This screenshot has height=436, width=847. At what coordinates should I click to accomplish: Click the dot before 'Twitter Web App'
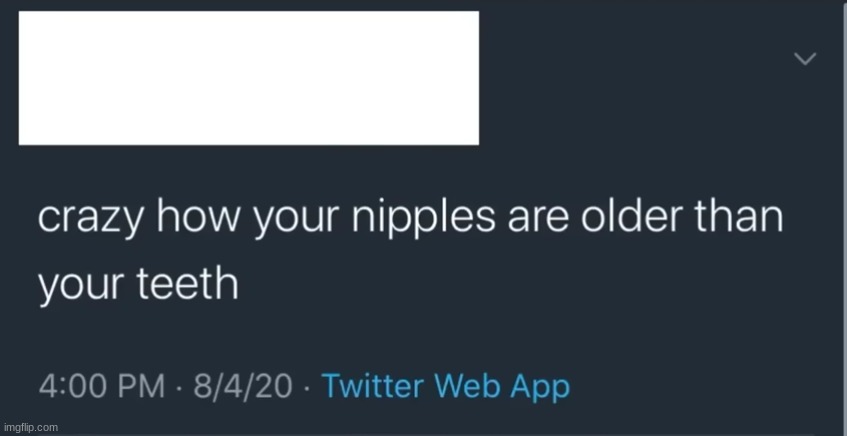[306, 387]
